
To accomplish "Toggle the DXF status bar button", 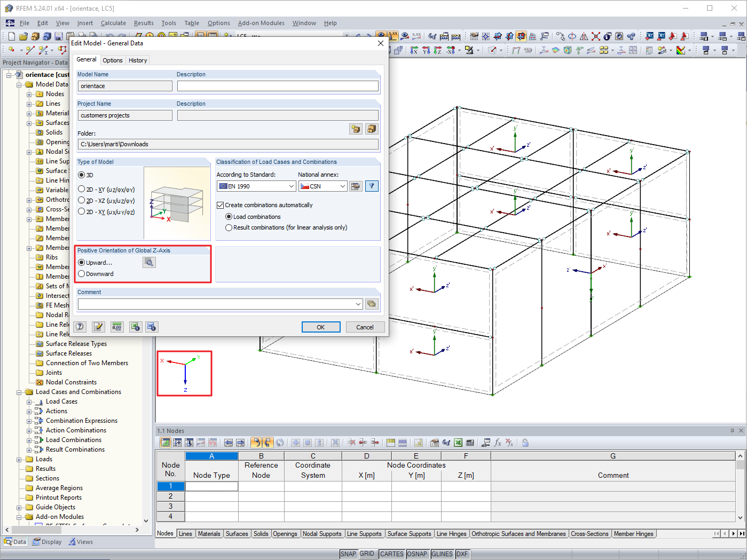I will pyautogui.click(x=462, y=554).
